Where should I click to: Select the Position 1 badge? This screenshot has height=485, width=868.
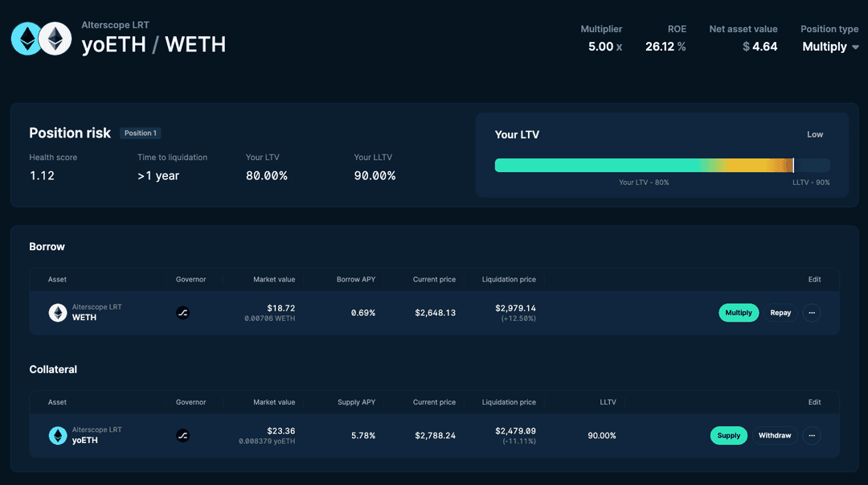point(141,133)
